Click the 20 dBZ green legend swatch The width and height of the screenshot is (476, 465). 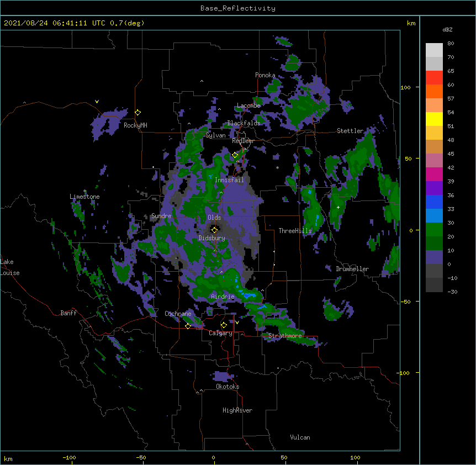434,243
